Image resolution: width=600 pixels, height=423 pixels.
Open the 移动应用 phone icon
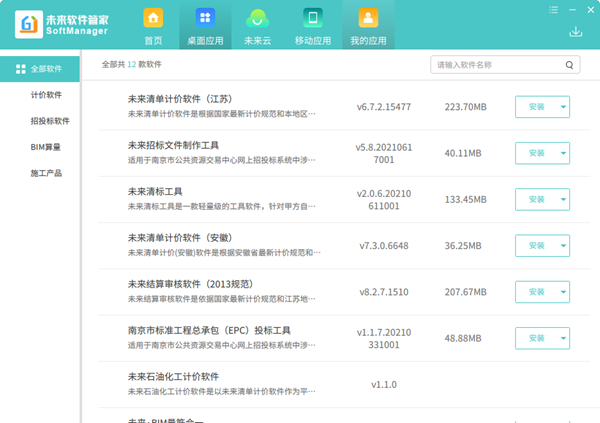tap(313, 18)
